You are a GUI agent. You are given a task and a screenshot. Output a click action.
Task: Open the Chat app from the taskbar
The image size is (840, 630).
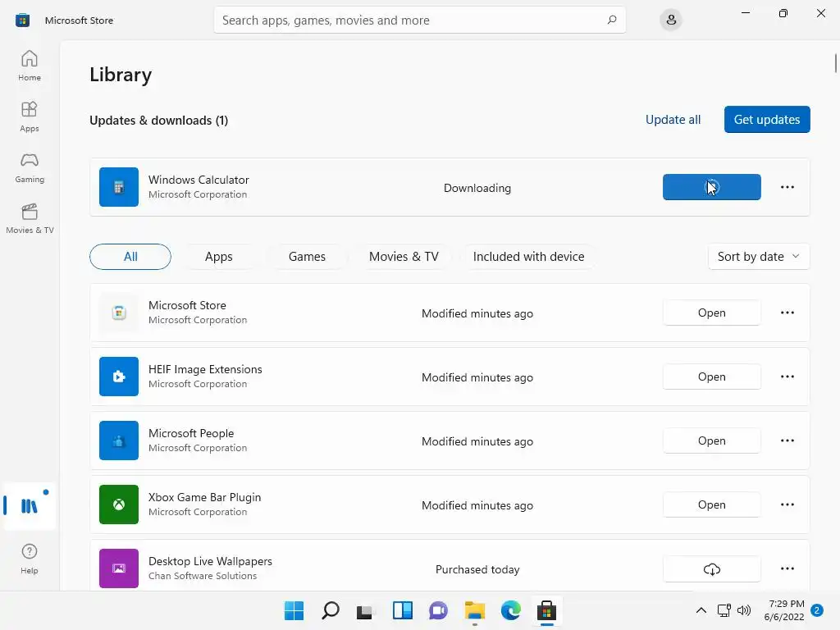coord(438,610)
